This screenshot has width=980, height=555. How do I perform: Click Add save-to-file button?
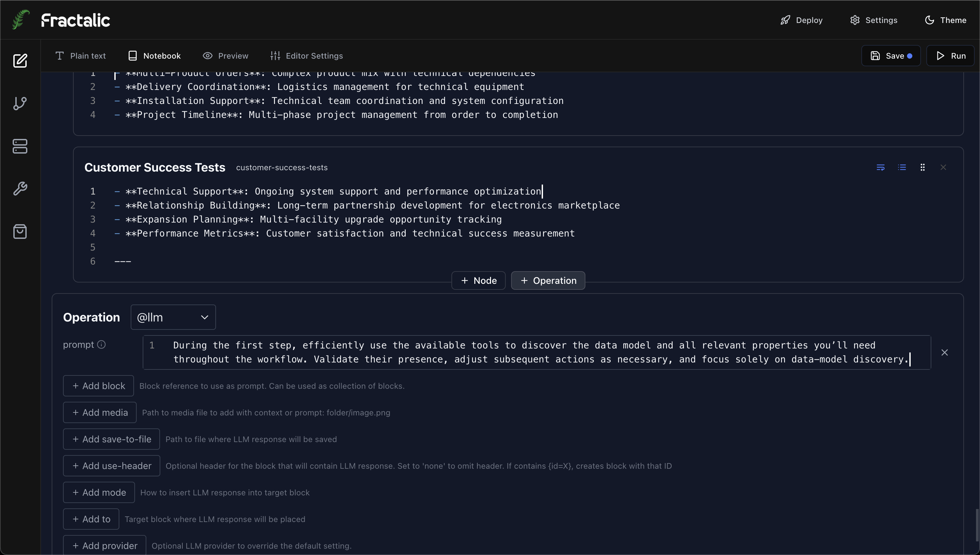pos(111,439)
